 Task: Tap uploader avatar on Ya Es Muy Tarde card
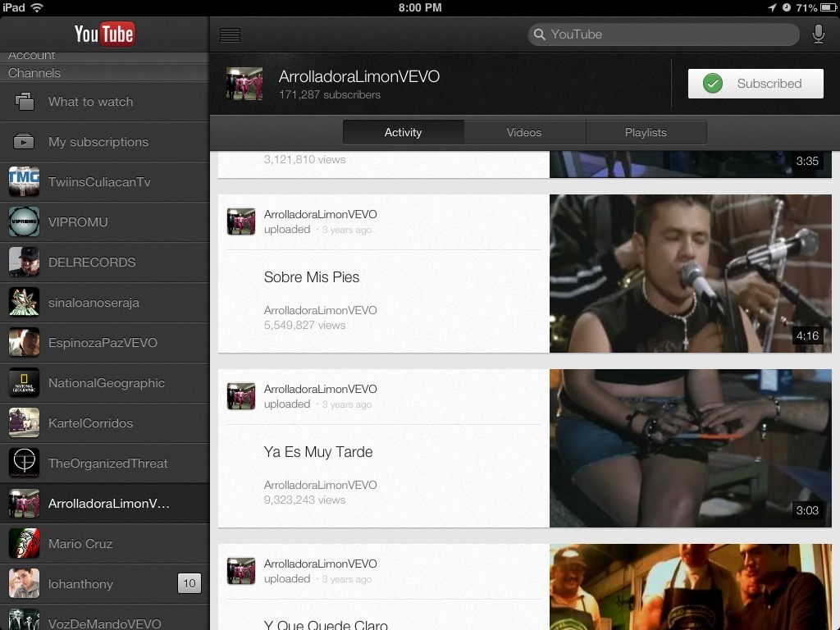241,396
